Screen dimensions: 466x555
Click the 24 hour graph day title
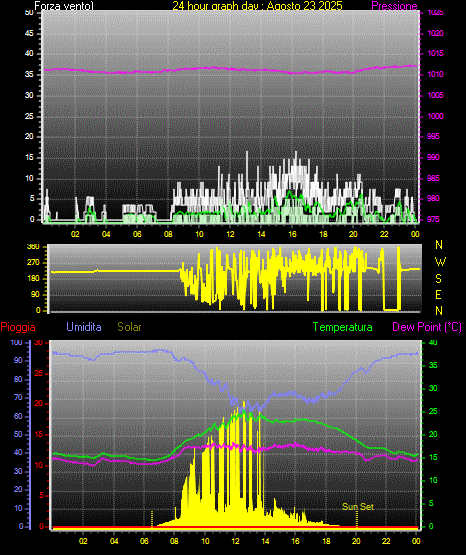pos(258,6)
